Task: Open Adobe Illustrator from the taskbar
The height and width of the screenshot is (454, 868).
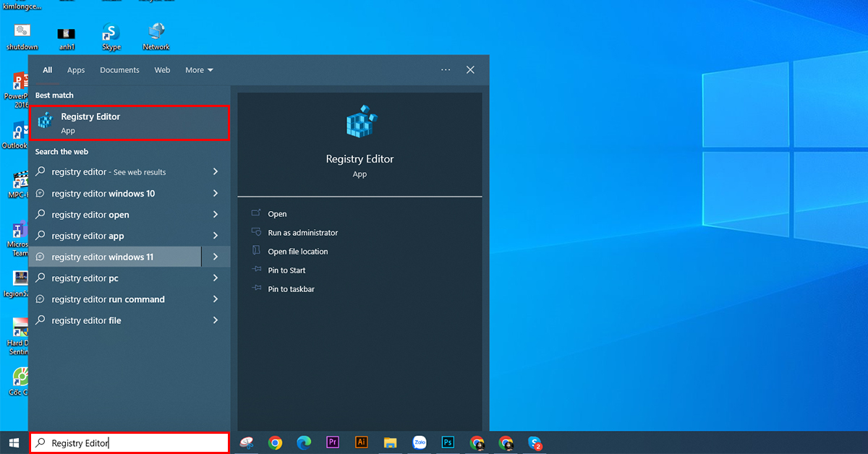Action: coord(361,442)
